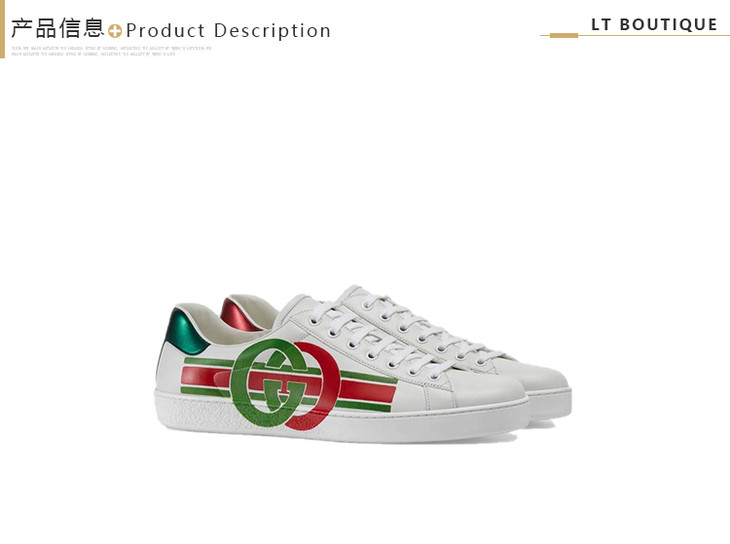Click the lower green stripe right of the logo

point(363,406)
